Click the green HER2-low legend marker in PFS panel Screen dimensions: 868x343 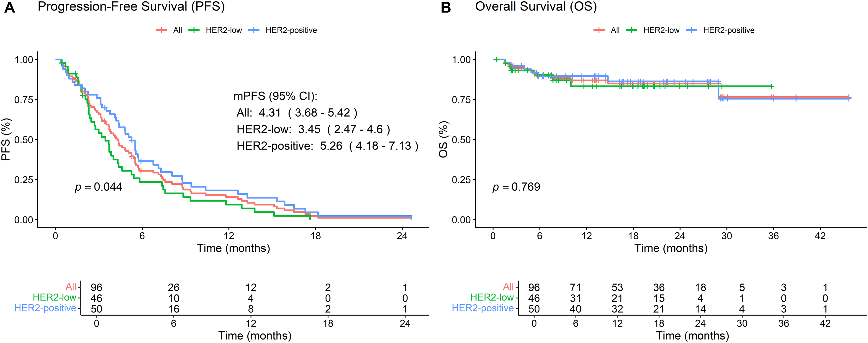click(194, 30)
